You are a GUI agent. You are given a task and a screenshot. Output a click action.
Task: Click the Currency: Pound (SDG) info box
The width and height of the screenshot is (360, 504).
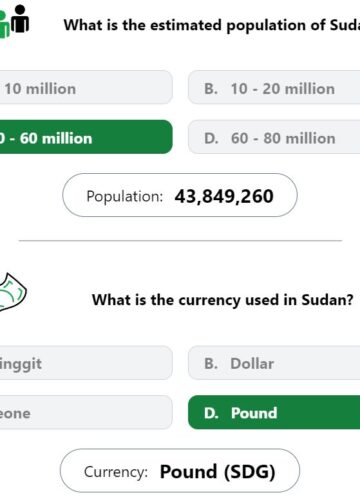[180, 471]
